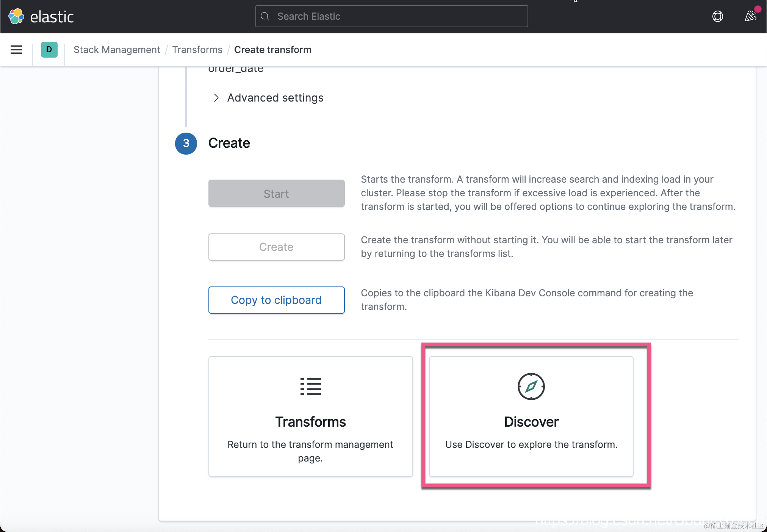Open the Discover card title
Image resolution: width=767 pixels, height=532 pixels.
click(x=531, y=422)
